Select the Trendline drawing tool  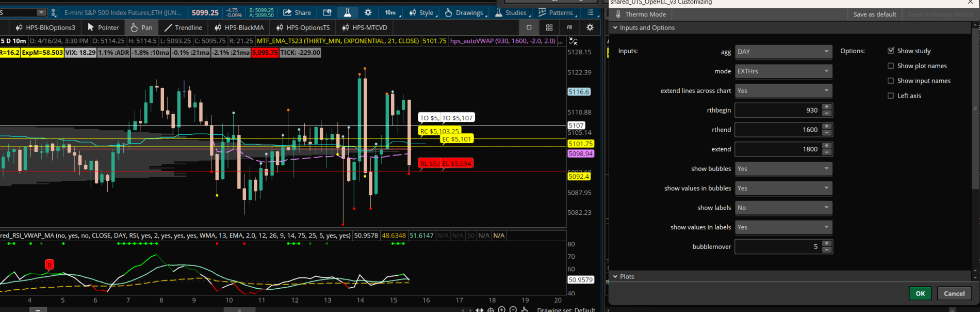click(183, 27)
